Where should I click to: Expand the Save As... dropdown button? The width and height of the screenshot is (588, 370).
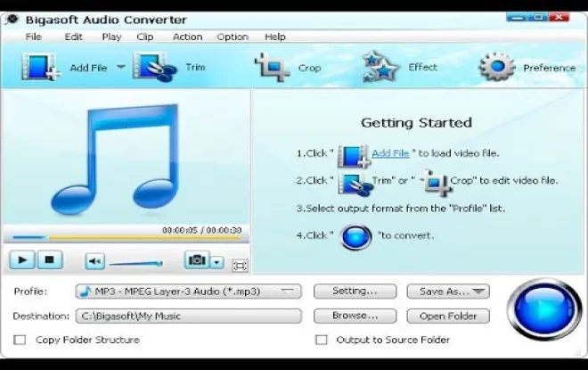[x=448, y=292]
